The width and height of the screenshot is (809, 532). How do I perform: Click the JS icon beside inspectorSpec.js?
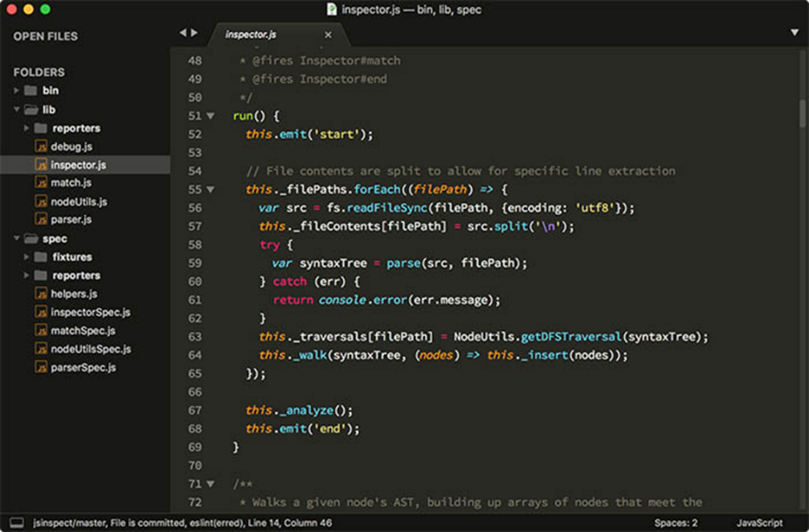coord(41,312)
